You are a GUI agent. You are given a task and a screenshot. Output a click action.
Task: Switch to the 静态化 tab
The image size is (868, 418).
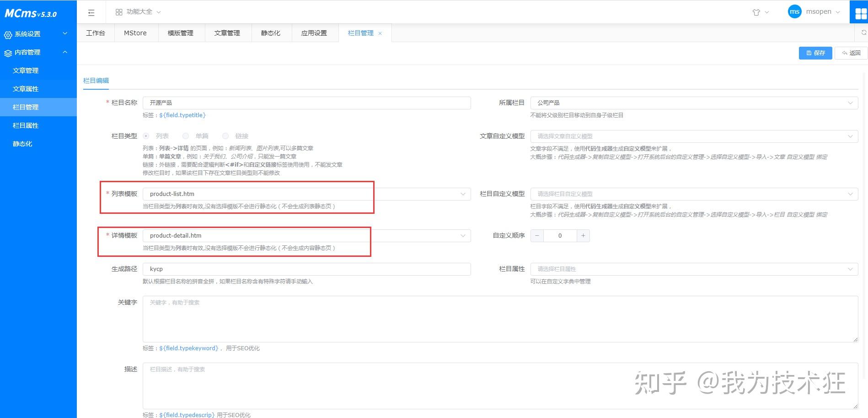pos(271,33)
